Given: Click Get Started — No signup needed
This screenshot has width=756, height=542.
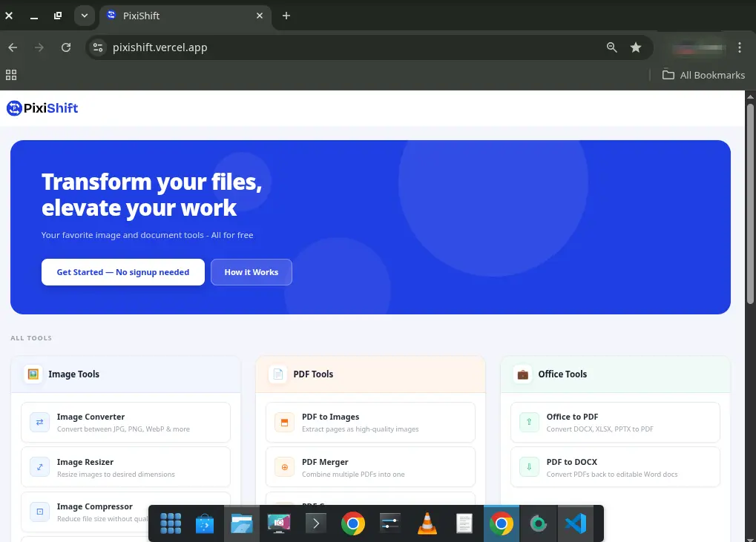Looking at the screenshot, I should pyautogui.click(x=123, y=272).
